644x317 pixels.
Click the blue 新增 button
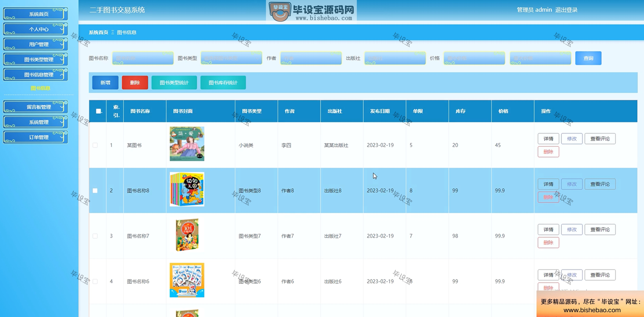pyautogui.click(x=105, y=83)
